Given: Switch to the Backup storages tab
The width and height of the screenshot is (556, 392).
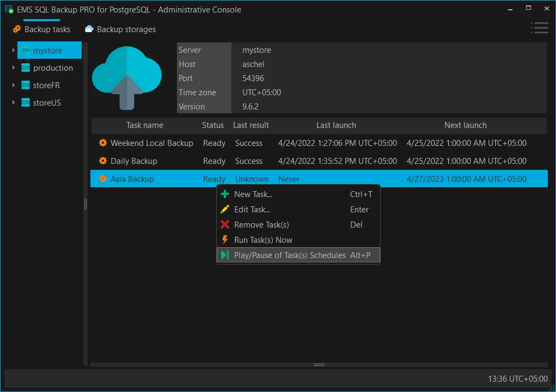Looking at the screenshot, I should click(x=120, y=29).
